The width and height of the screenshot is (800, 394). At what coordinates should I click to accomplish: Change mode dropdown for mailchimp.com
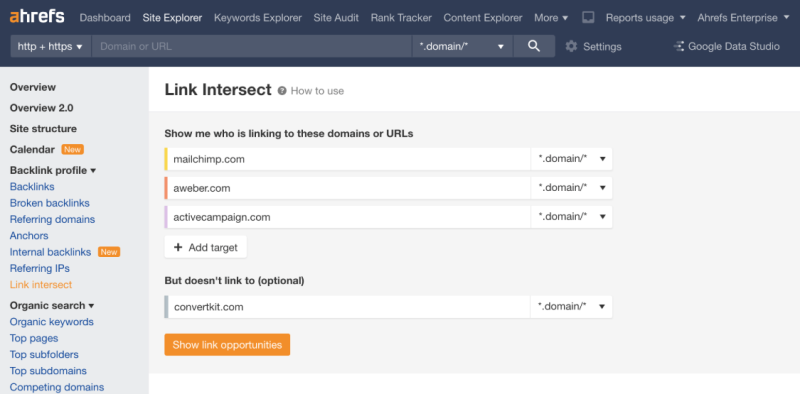click(571, 159)
